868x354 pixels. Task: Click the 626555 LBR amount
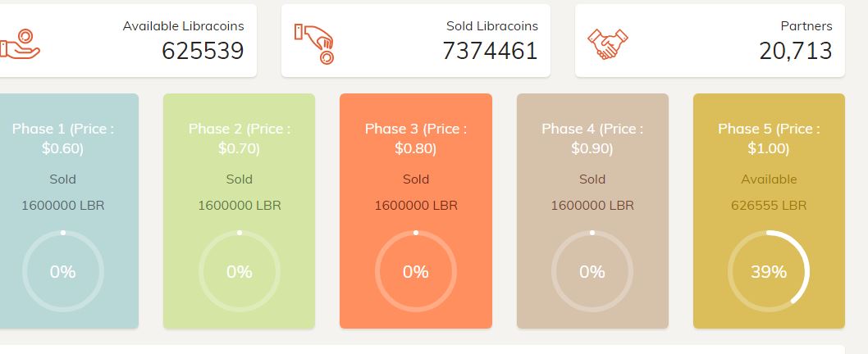(x=769, y=205)
